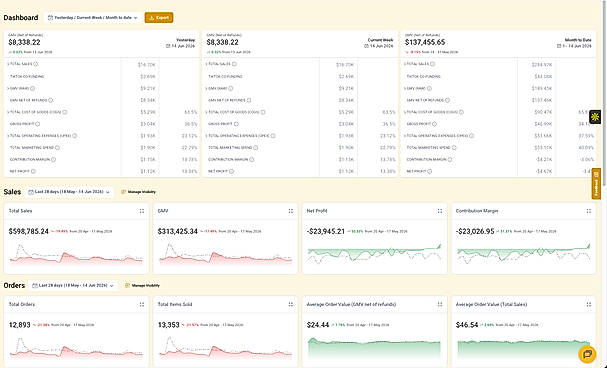Image resolution: width=607 pixels, height=368 pixels.
Task: Click the Export button
Action: click(159, 17)
